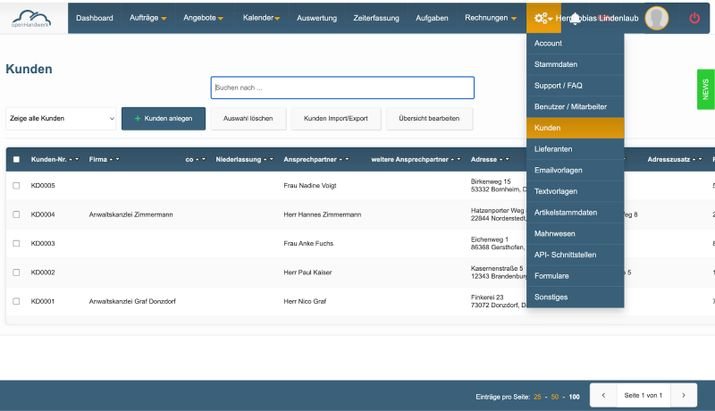Go to previous page arrow
The image size is (715, 411).
tap(603, 395)
